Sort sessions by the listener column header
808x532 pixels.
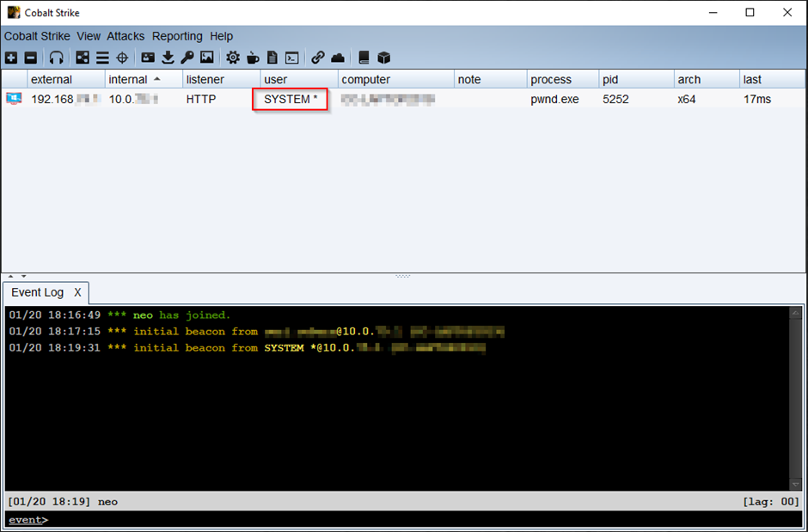(222, 79)
